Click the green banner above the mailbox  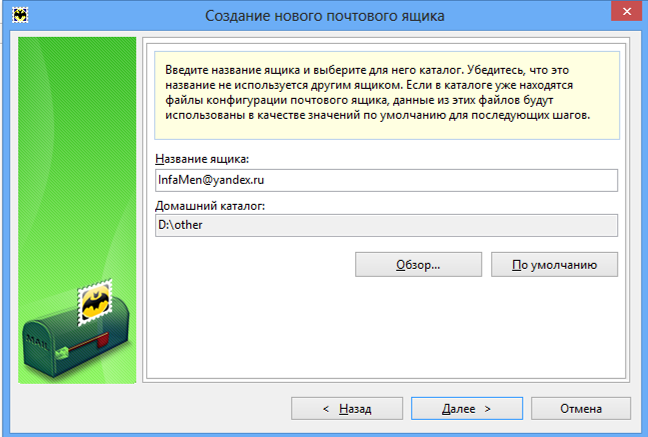coord(77,150)
